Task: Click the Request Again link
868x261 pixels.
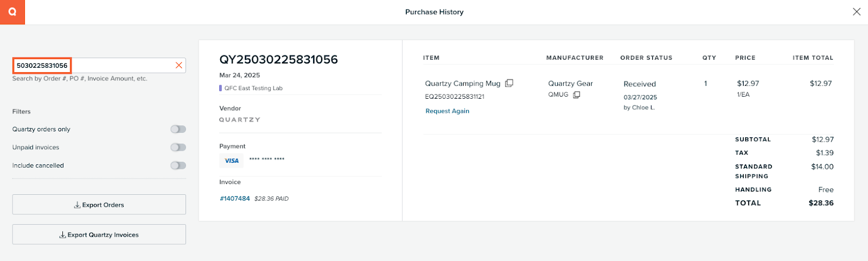Action: tap(447, 111)
